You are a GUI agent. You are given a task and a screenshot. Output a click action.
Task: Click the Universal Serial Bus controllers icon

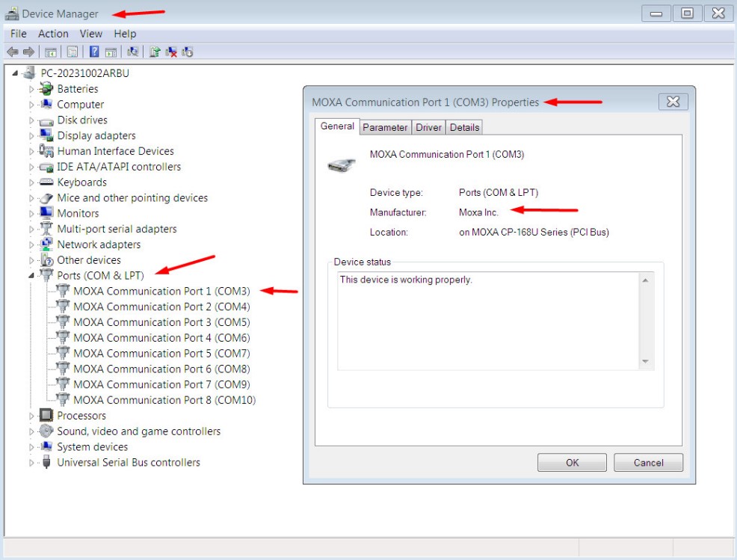(x=46, y=462)
